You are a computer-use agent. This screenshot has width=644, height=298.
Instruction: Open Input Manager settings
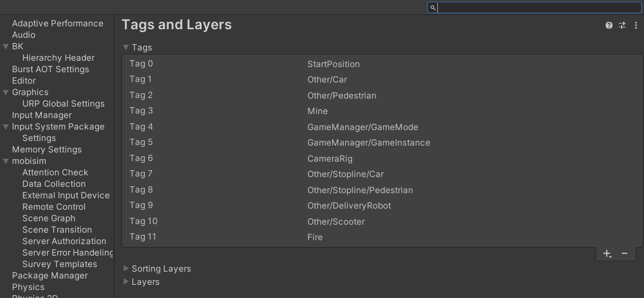pyautogui.click(x=41, y=115)
